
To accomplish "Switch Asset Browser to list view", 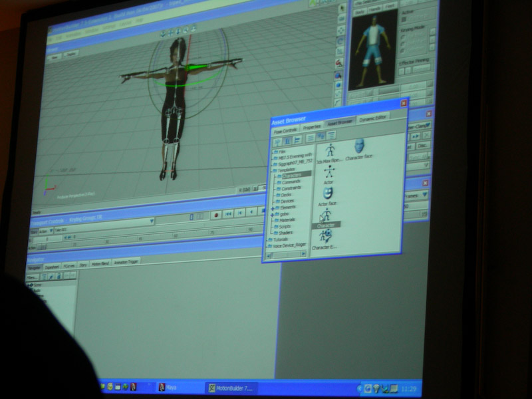I will [x=310, y=138].
